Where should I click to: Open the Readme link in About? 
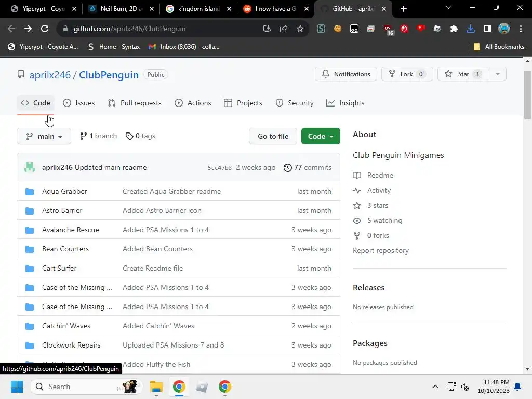pos(373,176)
